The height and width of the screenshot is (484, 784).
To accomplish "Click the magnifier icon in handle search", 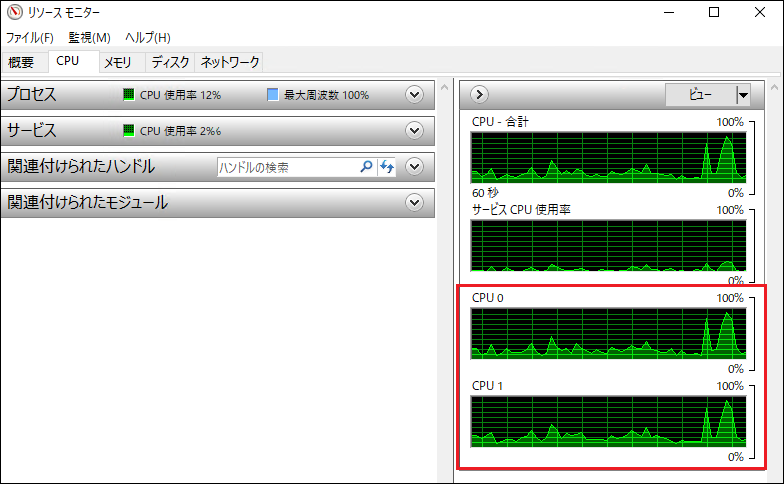I will coord(366,167).
